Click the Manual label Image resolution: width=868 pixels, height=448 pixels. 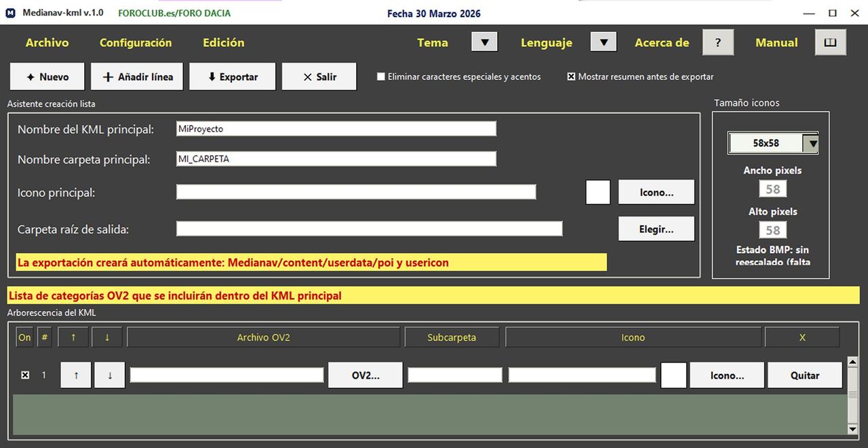[776, 43]
